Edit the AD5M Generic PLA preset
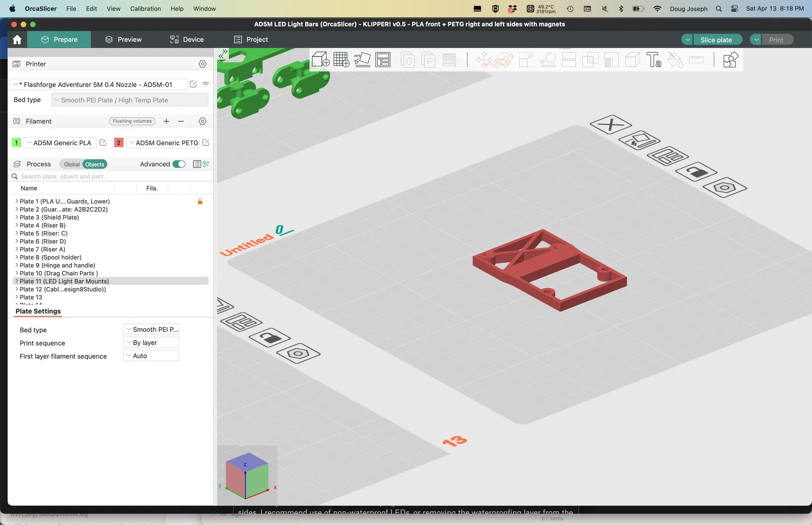Viewport: 812px width, 525px height. pyautogui.click(x=103, y=143)
